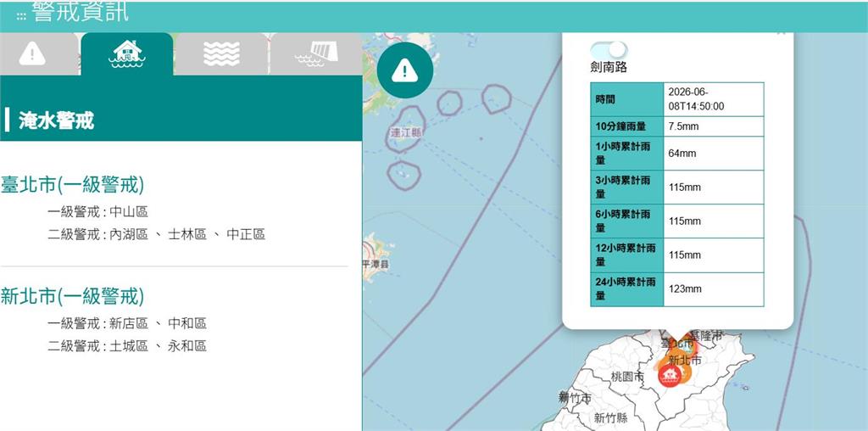Open the reservoir dam discharge tab

316,53
